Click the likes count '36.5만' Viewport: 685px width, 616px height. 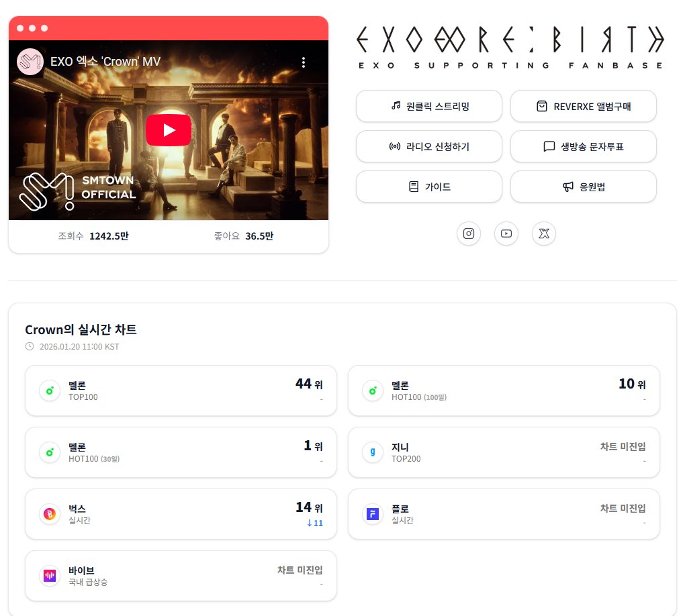(259, 236)
